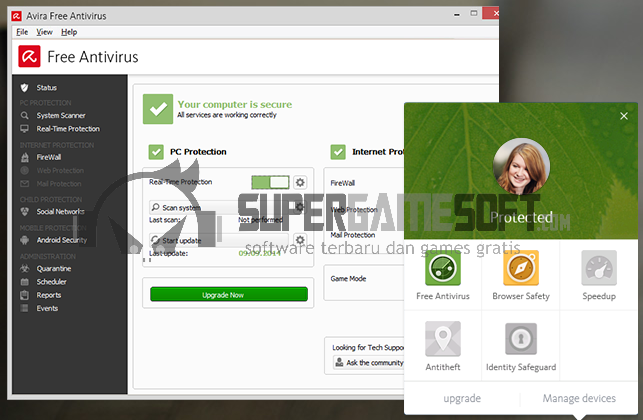Open the Browser Safety app tile
The image size is (643, 420).
tap(521, 276)
